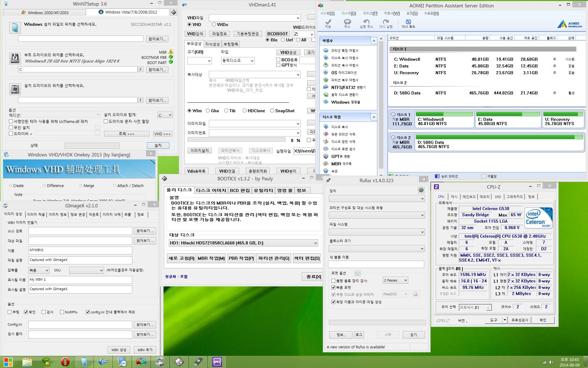Open the 파티션(P) menu in AOMEI
This screenshot has height=368, width=588.
point(370,13)
